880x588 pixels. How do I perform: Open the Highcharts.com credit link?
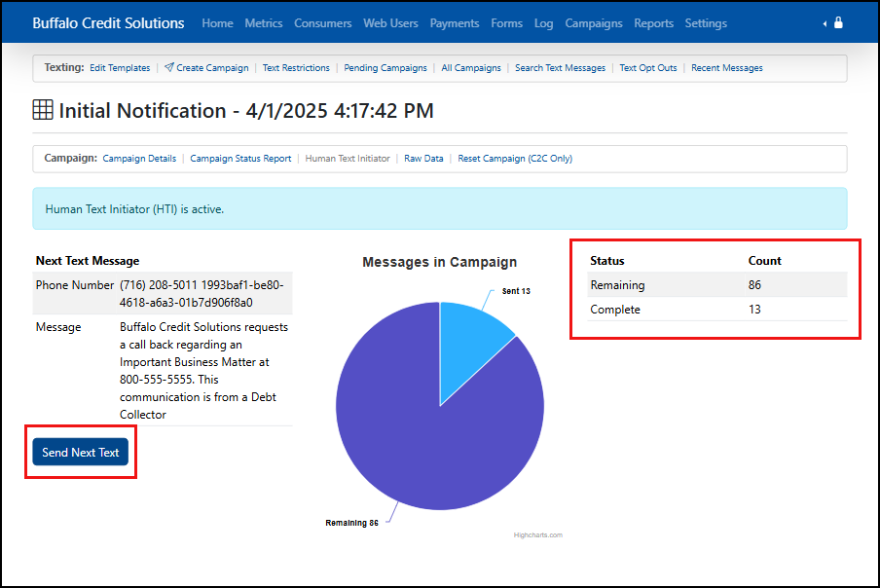click(x=537, y=535)
